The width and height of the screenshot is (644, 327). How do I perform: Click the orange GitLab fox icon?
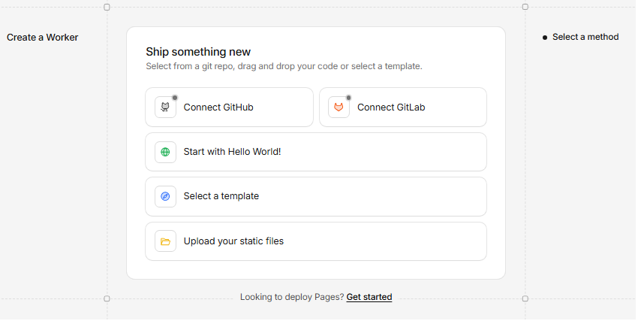(x=339, y=107)
